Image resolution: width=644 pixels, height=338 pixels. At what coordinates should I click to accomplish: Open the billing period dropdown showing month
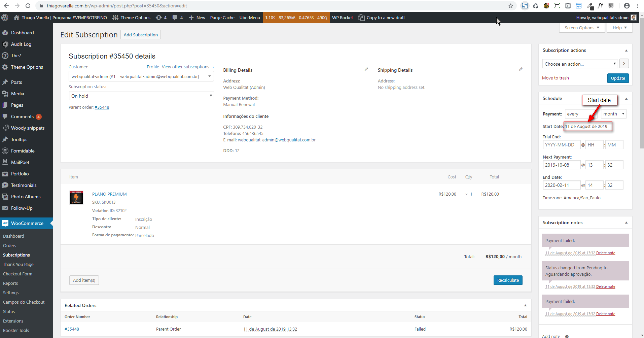pyautogui.click(x=614, y=114)
